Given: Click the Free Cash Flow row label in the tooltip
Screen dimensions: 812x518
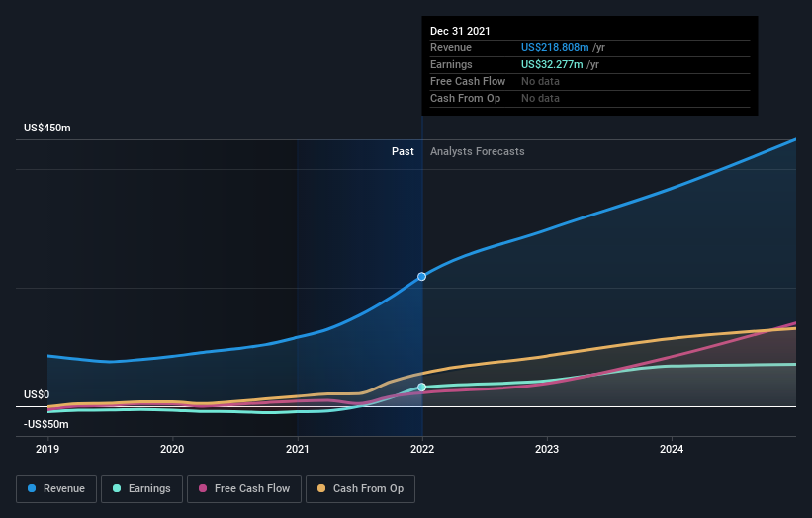Looking at the screenshot, I should pyautogui.click(x=468, y=81).
